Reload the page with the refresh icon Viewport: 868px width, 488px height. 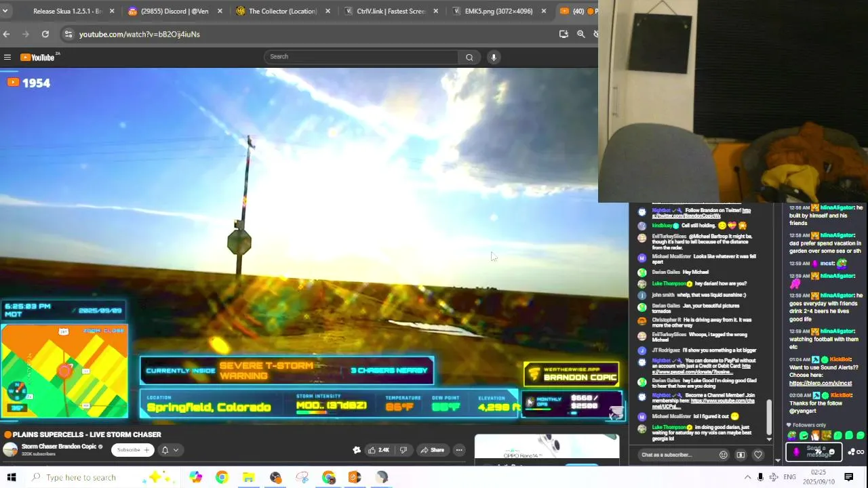[45, 34]
